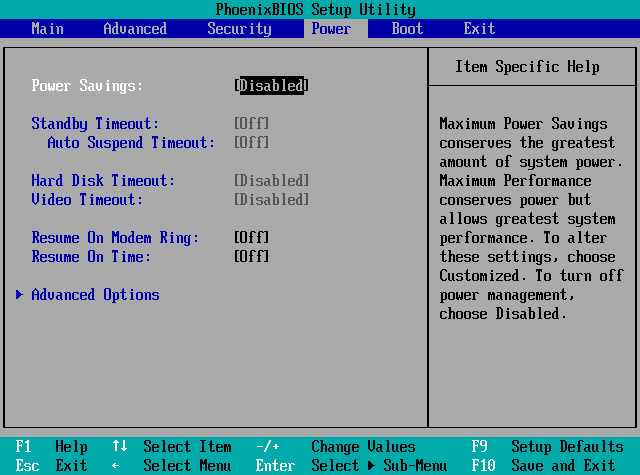Open the Exit menu tab

pos(479,29)
